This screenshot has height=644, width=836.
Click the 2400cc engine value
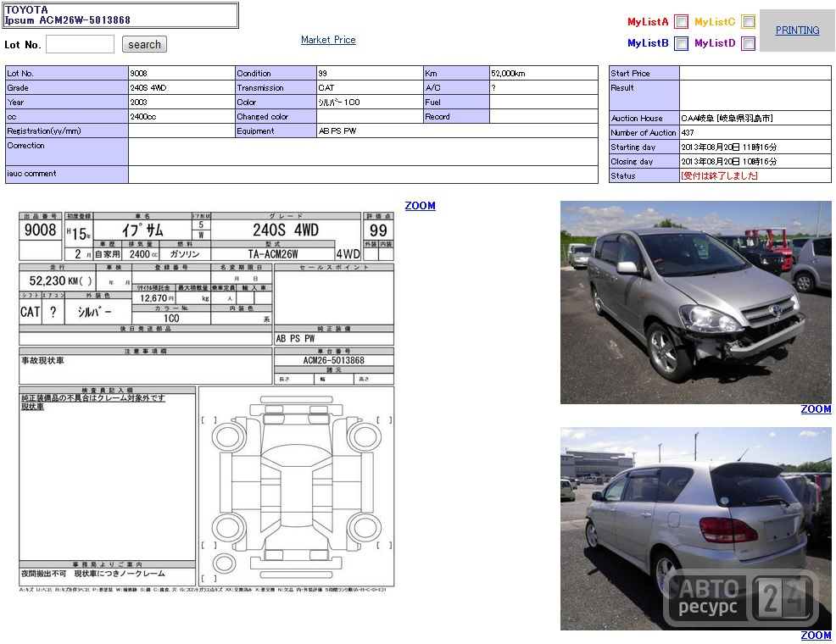click(x=143, y=117)
